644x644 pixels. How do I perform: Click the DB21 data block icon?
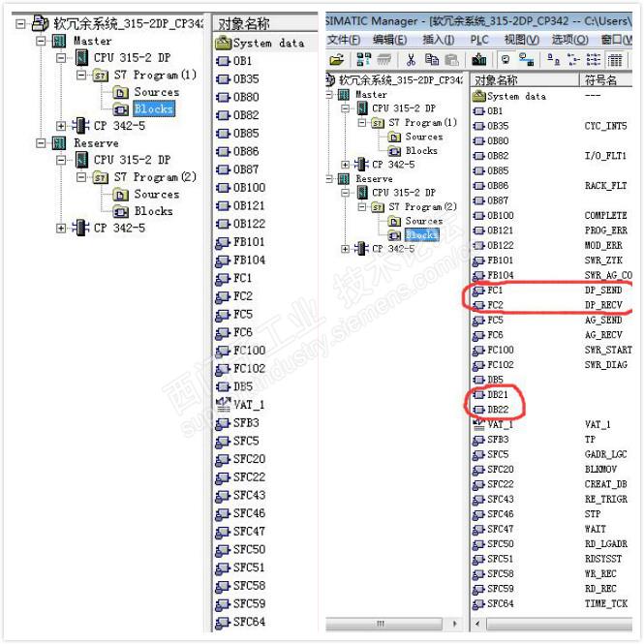pos(478,395)
